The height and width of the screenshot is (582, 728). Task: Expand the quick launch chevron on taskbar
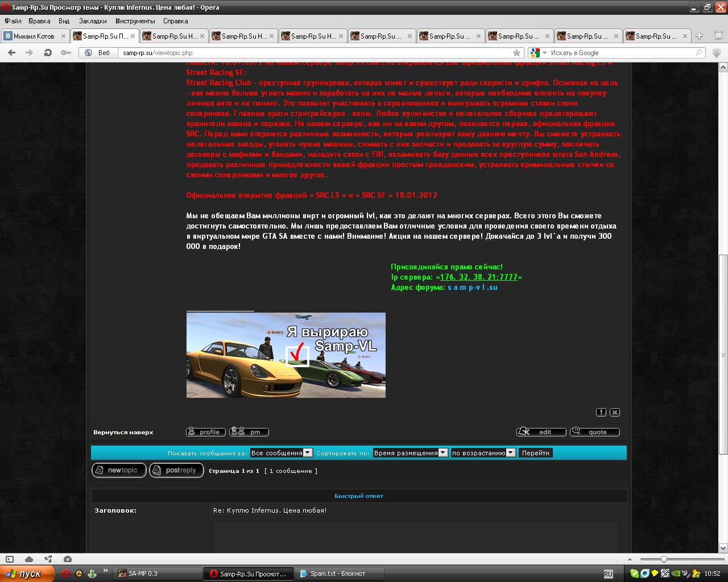105,571
